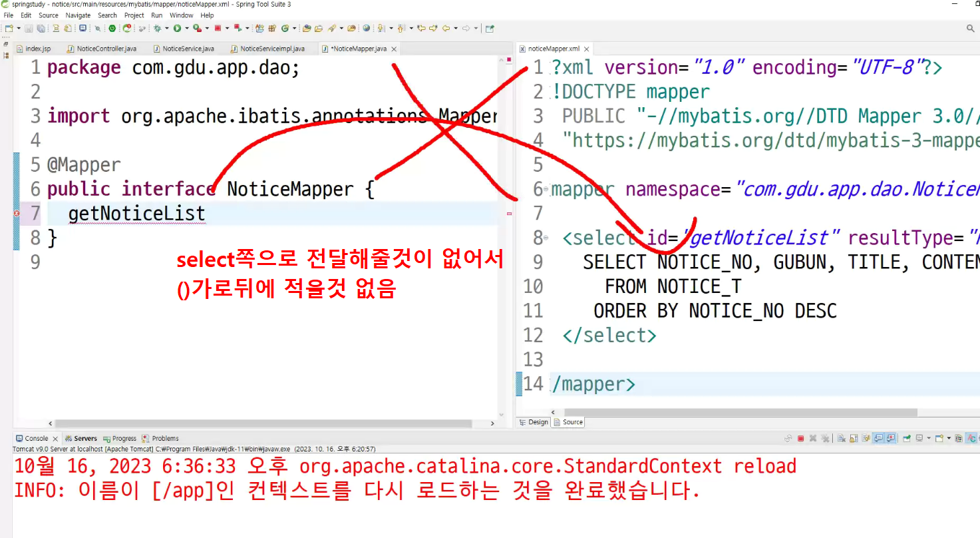Image resolution: width=980 pixels, height=538 pixels.
Task: Click the error marker on line 7
Action: click(16, 213)
